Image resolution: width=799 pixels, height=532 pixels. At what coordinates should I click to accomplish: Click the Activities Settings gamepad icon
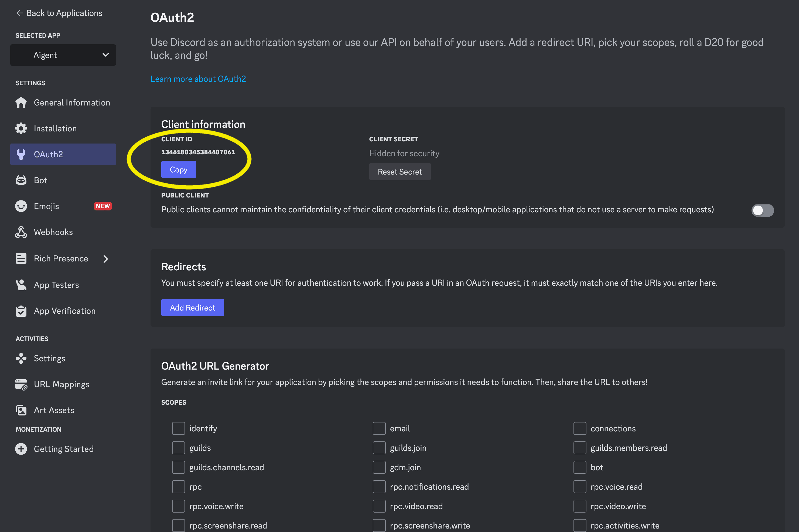pos(21,358)
